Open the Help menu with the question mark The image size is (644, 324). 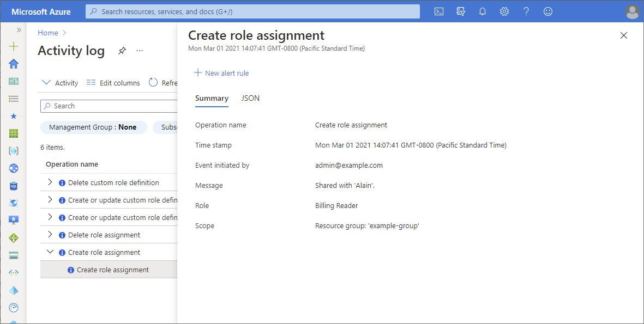(x=526, y=11)
